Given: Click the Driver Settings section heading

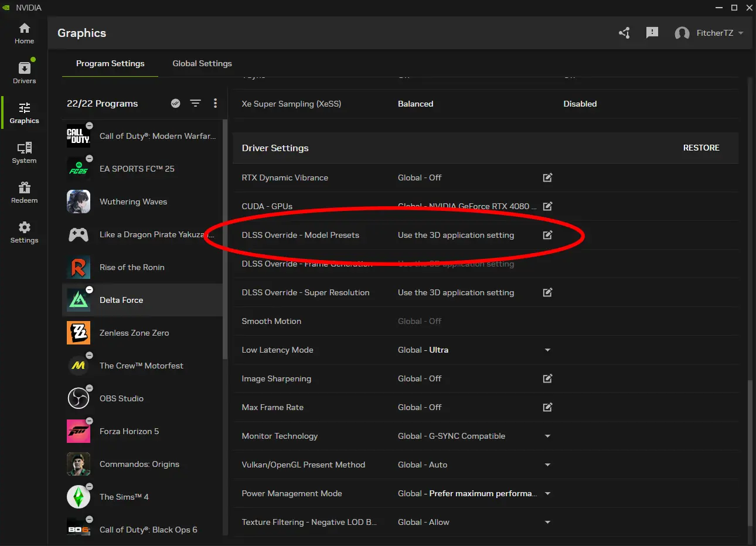Looking at the screenshot, I should (275, 148).
